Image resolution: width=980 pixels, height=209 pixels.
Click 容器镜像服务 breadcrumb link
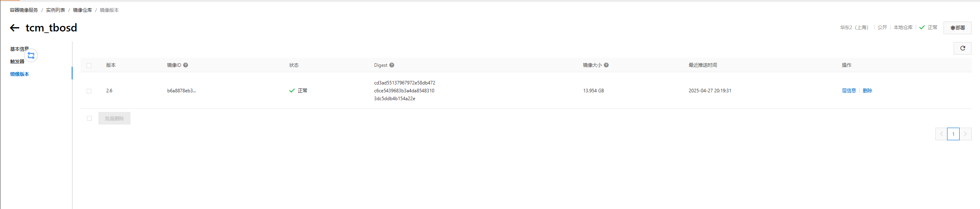coord(24,10)
